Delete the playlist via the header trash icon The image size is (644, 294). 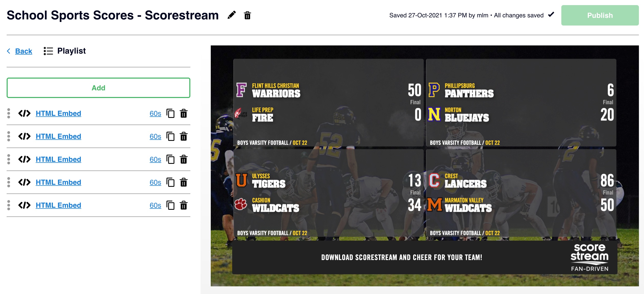click(x=247, y=15)
